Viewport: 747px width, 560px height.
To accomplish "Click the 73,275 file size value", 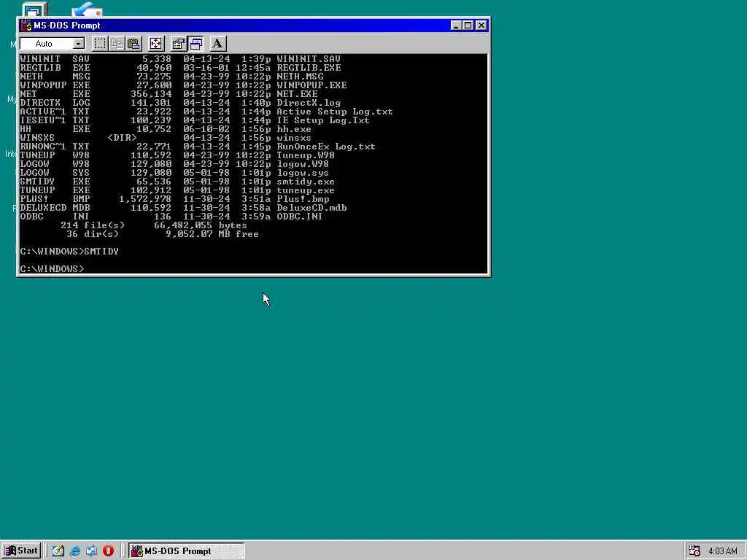I will click(154, 76).
